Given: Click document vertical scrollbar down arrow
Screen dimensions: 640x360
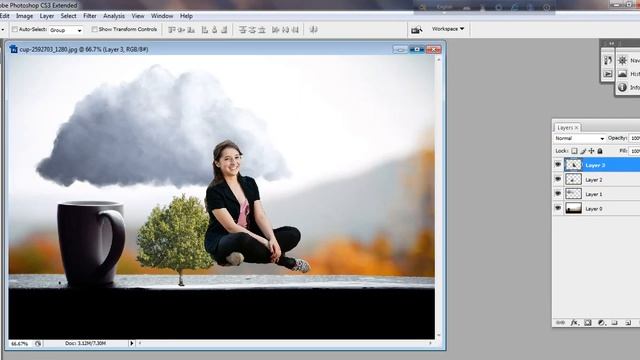Looking at the screenshot, I should (x=439, y=335).
